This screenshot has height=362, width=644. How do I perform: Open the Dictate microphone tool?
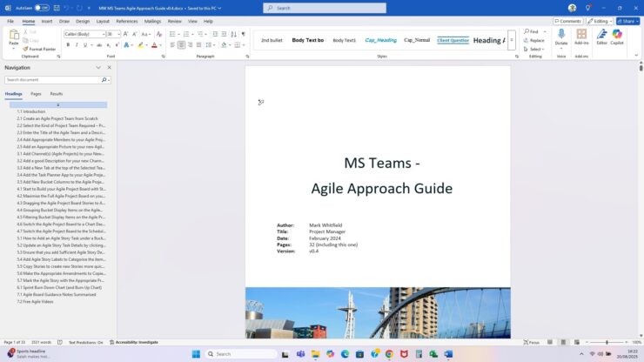click(561, 36)
